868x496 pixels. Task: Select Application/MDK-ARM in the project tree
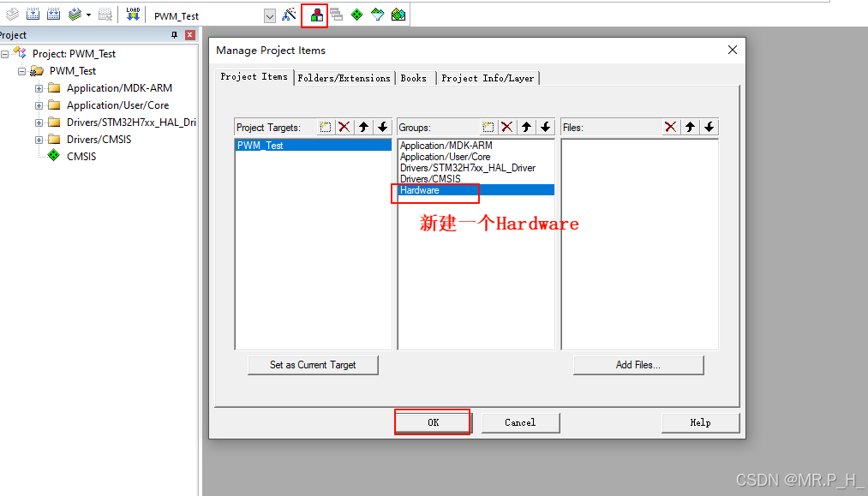tap(119, 88)
